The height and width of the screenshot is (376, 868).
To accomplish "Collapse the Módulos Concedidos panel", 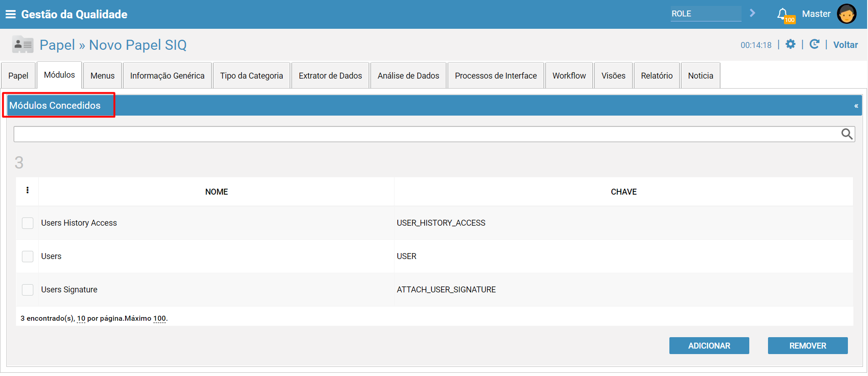I will click(856, 106).
